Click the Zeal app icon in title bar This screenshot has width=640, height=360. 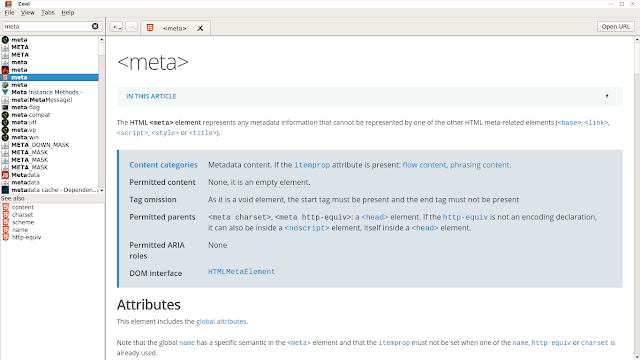[x=8, y=4]
